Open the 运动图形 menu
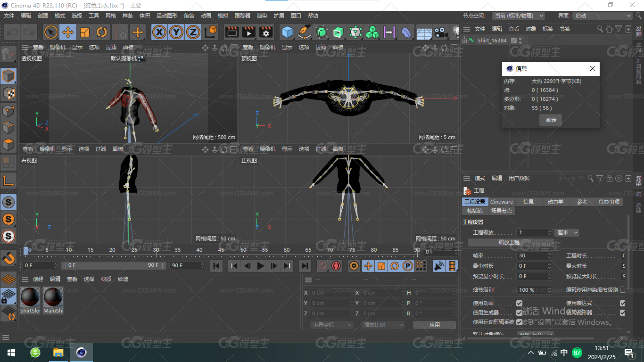The height and width of the screenshot is (362, 644). [x=167, y=16]
